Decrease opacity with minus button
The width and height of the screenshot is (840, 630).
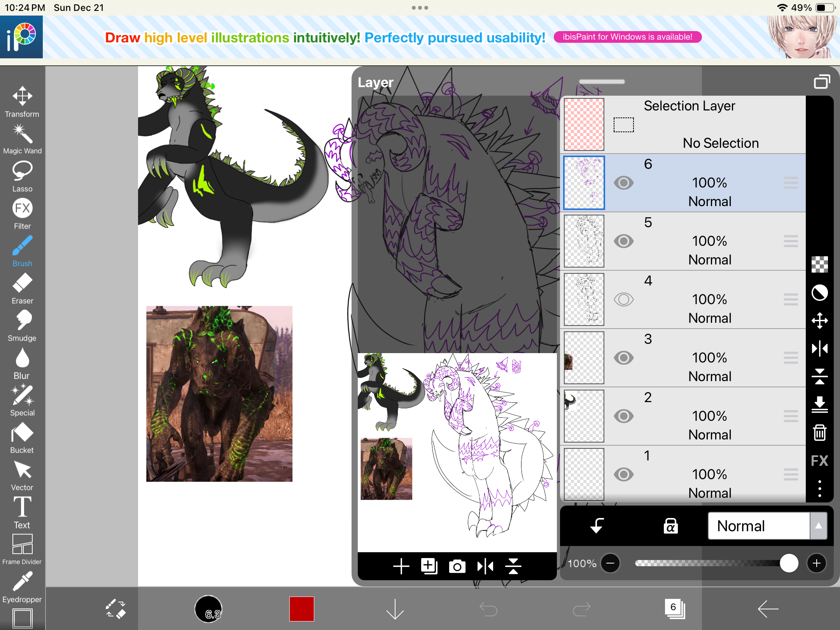[x=611, y=563]
